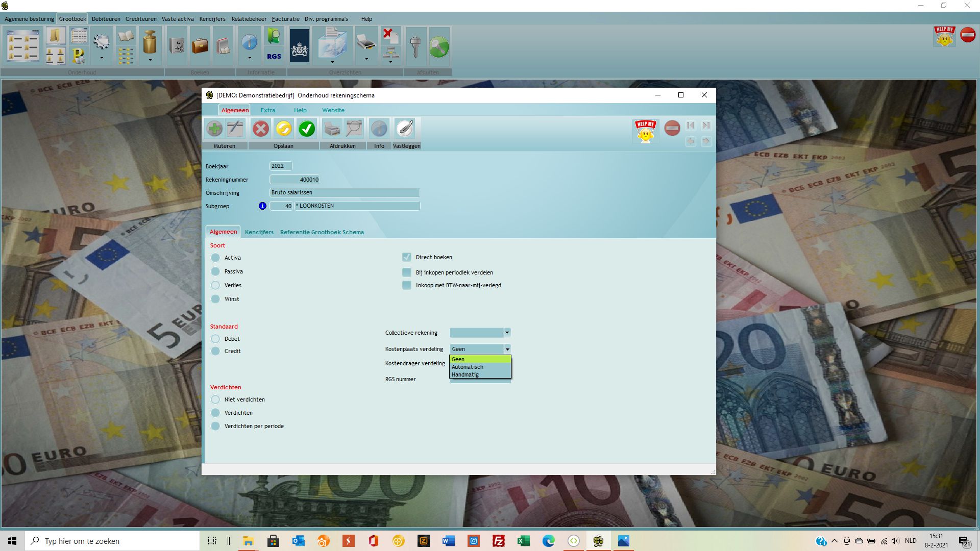Expand the arrow under the brass weight
Screen dimensions: 980x551
pyautogui.click(x=150, y=60)
